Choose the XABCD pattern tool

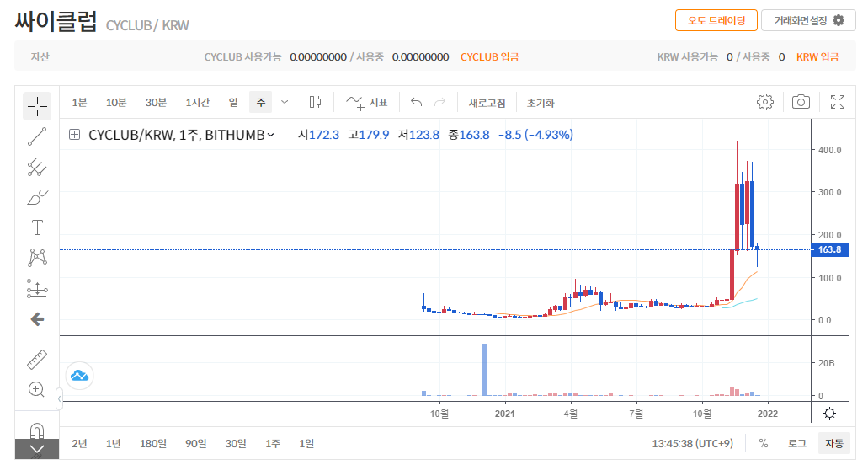37,258
